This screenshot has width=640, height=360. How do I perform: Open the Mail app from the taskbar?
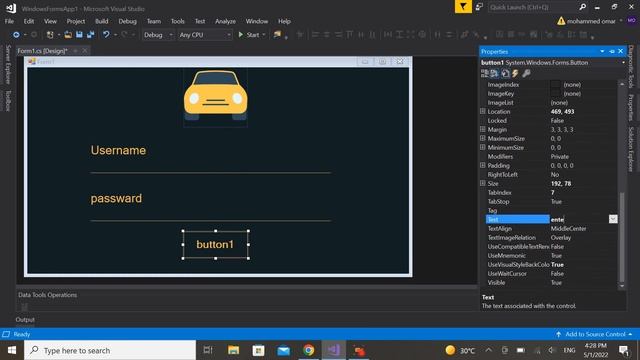click(284, 350)
